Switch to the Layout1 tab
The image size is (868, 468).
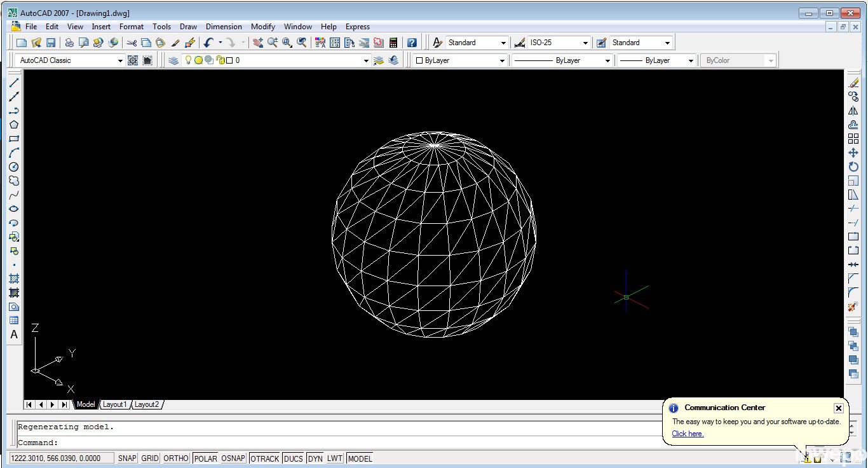pyautogui.click(x=115, y=404)
